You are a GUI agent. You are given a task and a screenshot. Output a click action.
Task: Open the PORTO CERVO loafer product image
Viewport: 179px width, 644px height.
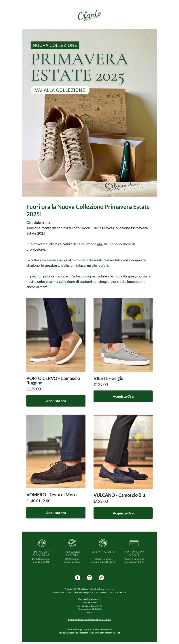[x=56, y=335]
